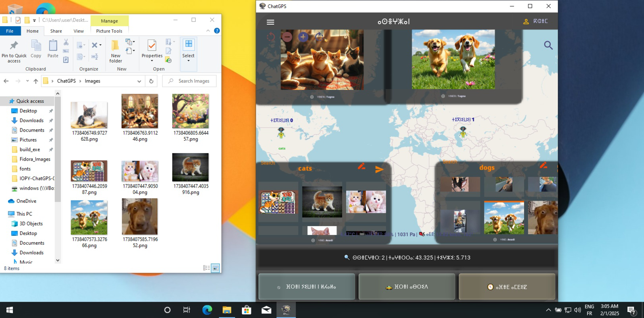
Task: Click the red rotate-left icon on ChatGPS map
Action: coord(271,37)
